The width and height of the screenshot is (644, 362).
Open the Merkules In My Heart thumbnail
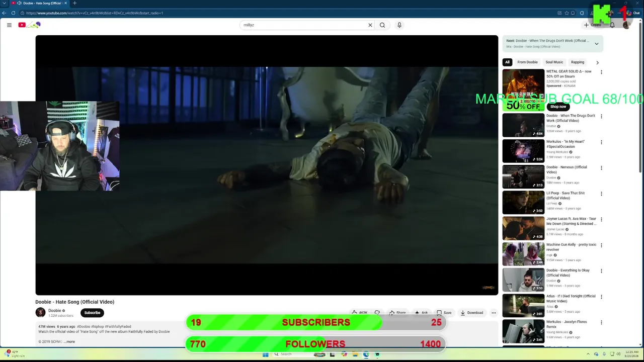pyautogui.click(x=523, y=151)
